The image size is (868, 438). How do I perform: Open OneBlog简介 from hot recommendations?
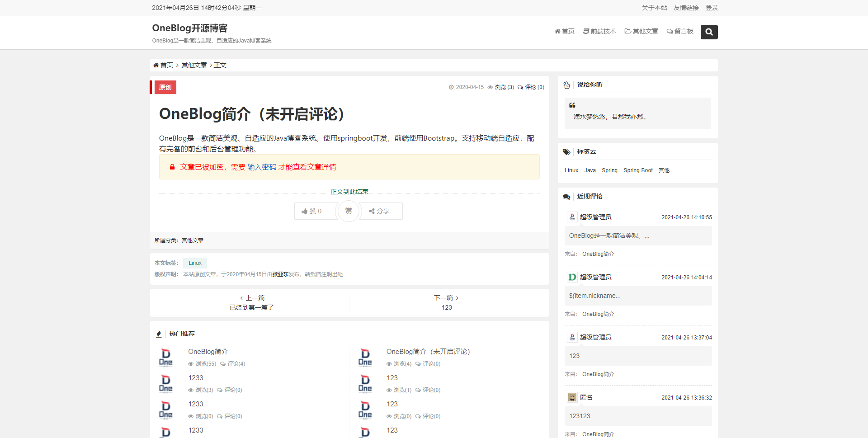tap(208, 351)
